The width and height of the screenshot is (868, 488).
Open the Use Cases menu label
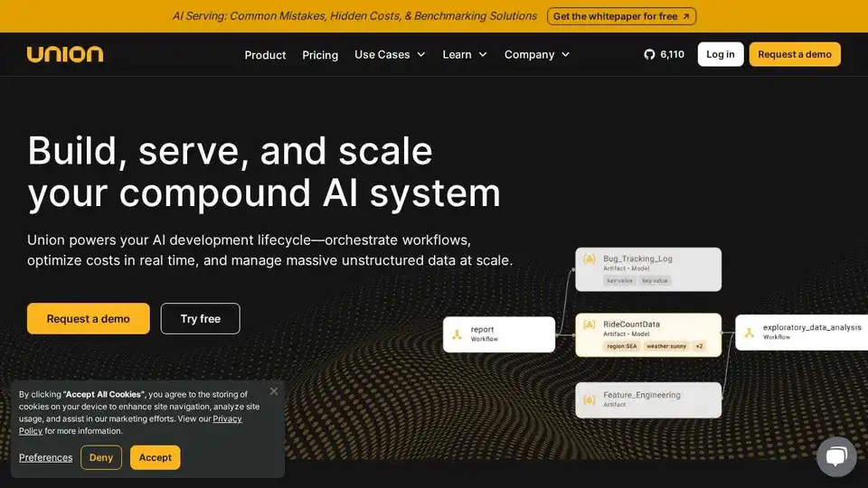[x=382, y=54]
